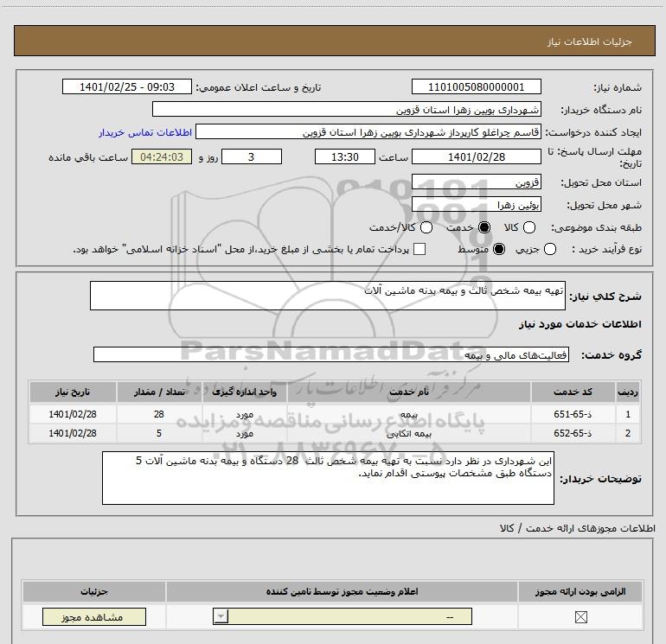Click the جزئیات اطلاعات نیاز page title
This screenshot has height=644, width=666.
tap(590, 41)
